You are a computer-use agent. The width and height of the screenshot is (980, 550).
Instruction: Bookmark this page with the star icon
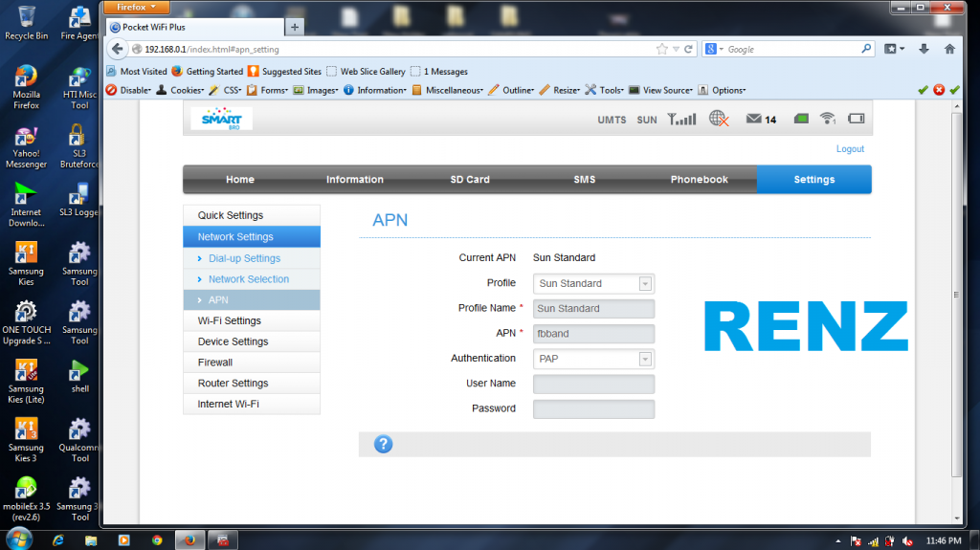(662, 49)
